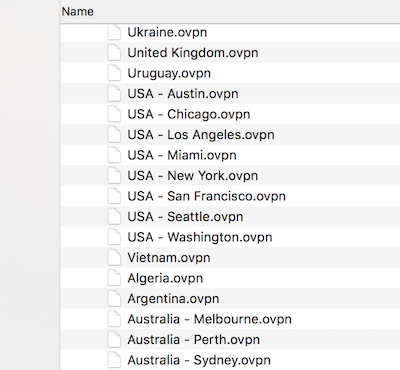Select the USA - Los Angeles.ovpn file icon
Screen dimensions: 400x370
[114, 135]
